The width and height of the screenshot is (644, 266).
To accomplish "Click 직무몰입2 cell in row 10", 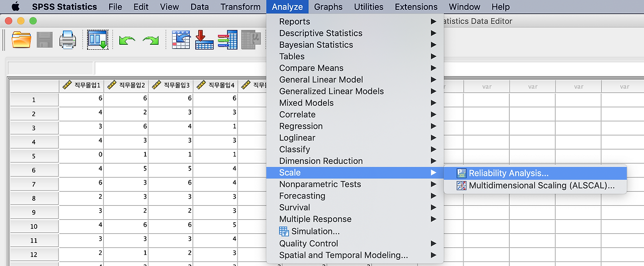I will point(126,226).
